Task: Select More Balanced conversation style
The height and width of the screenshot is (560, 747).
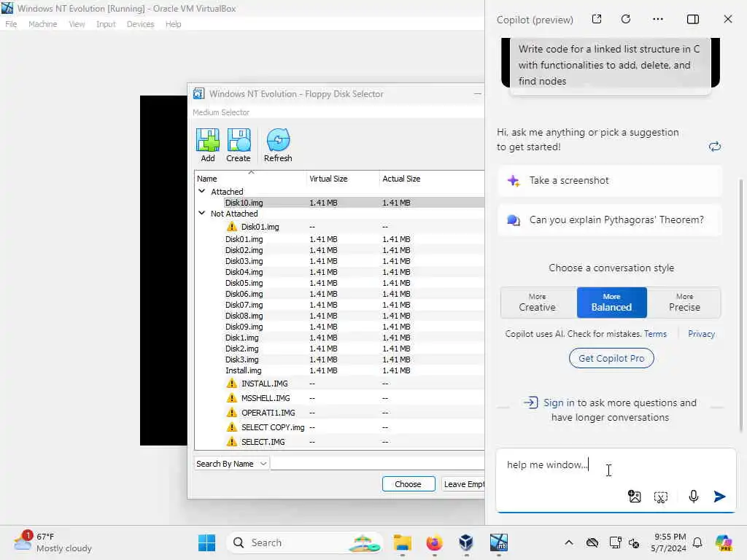Action: click(612, 303)
